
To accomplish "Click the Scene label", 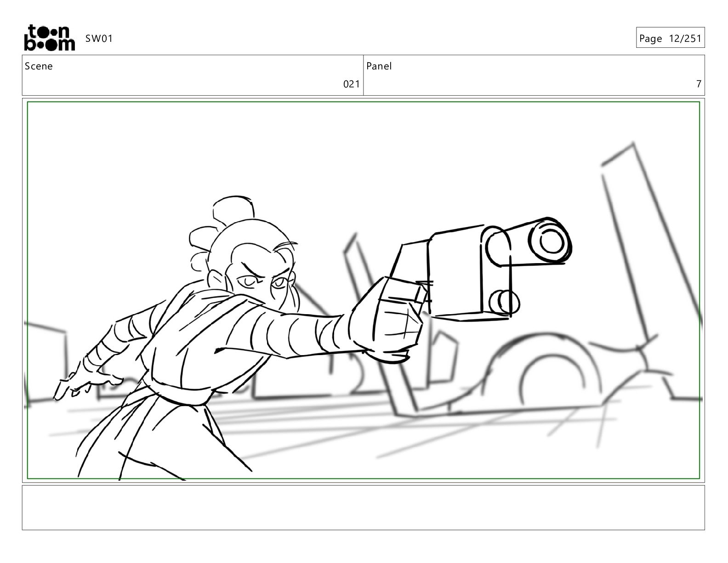I will pyautogui.click(x=39, y=66).
